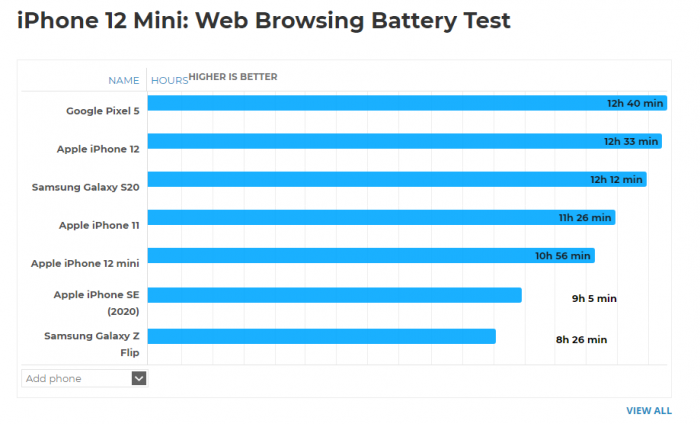Select the Samsung Galaxy S20 label
Image resolution: width=700 pixels, height=424 pixels.
86,186
